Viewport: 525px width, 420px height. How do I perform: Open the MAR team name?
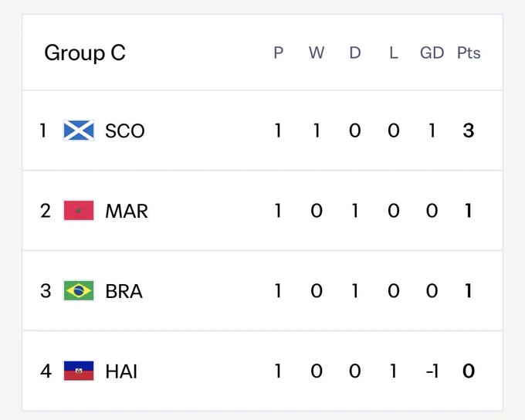pyautogui.click(x=127, y=211)
